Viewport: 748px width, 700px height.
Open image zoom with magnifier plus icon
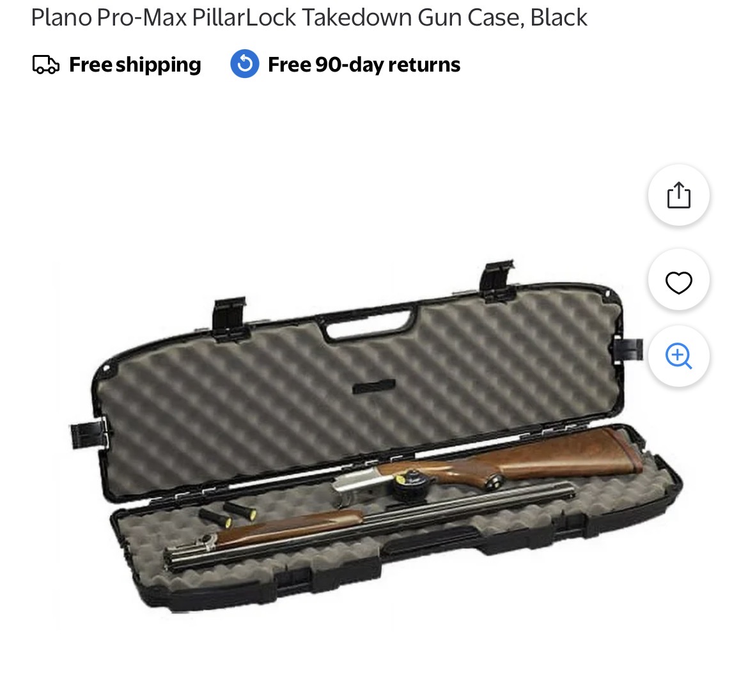tap(678, 356)
